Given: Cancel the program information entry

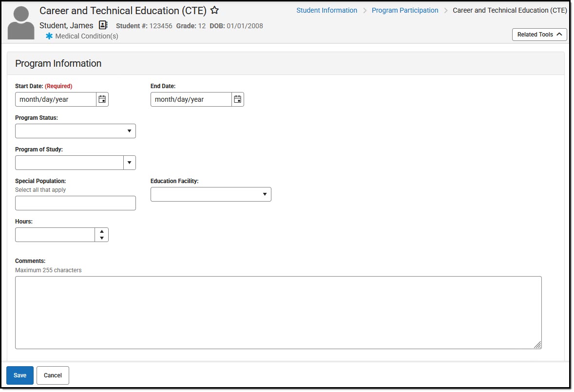Looking at the screenshot, I should click(x=52, y=375).
